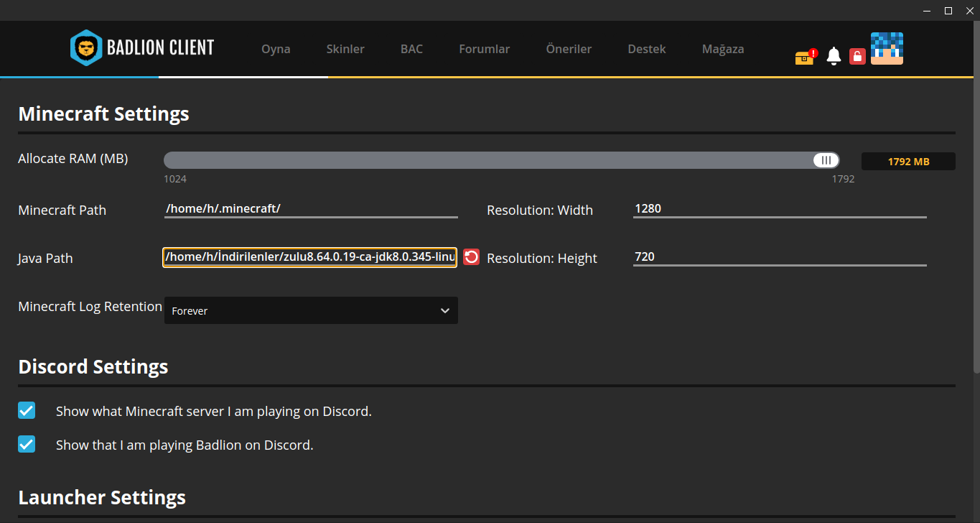Open the Forumlar tab

485,49
